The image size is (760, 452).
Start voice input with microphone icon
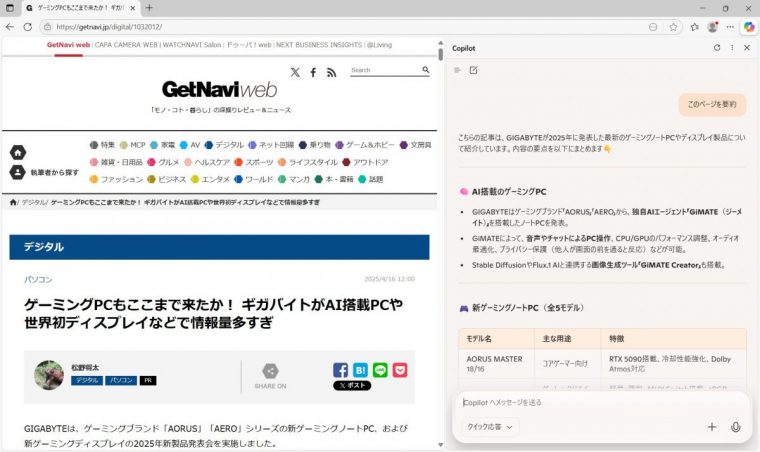(735, 427)
